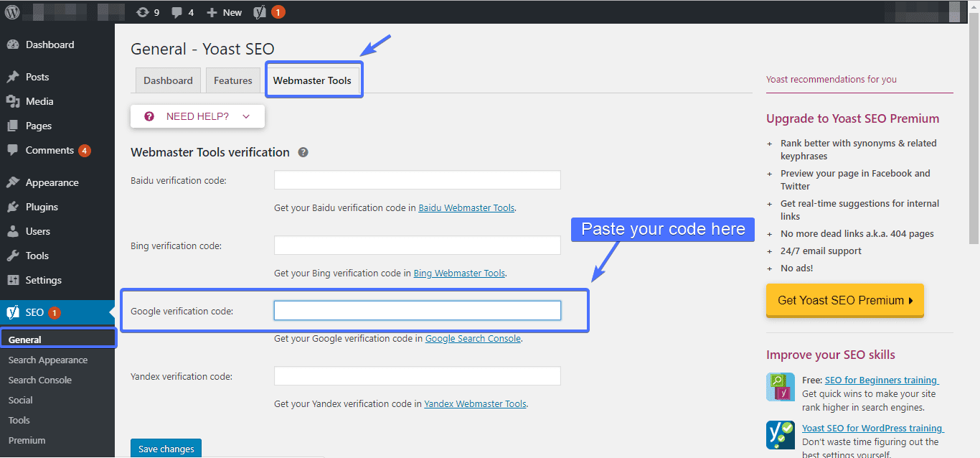Switch to the Features tab
The image size is (980, 458).
(233, 80)
